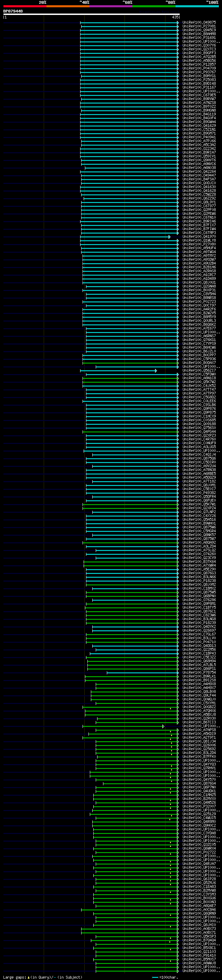This screenshot has height=980, width=222.
Task: Select the UniRef100_Q26006 label
Action: coord(199,745)
